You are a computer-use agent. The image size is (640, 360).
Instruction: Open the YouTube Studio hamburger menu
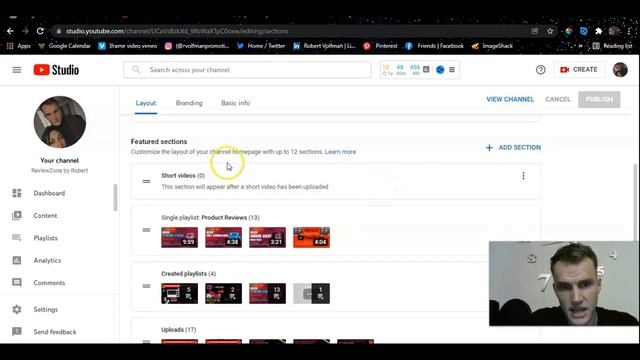click(x=17, y=70)
